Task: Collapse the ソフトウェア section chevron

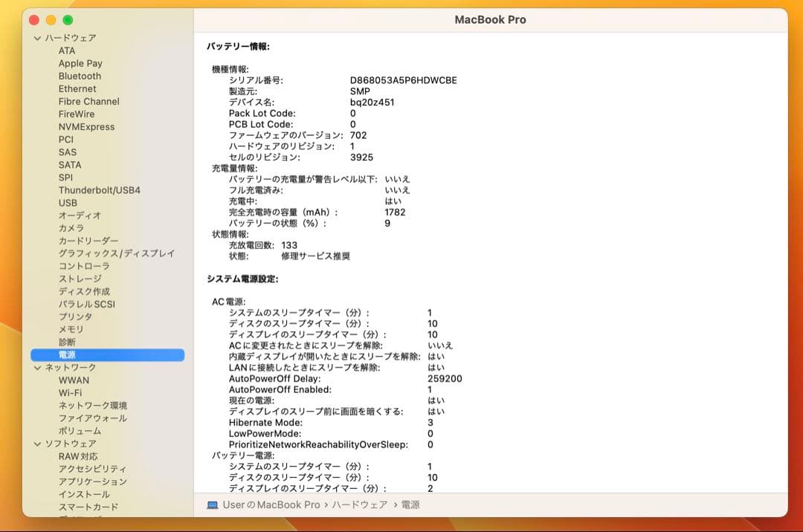Action: tap(37, 444)
